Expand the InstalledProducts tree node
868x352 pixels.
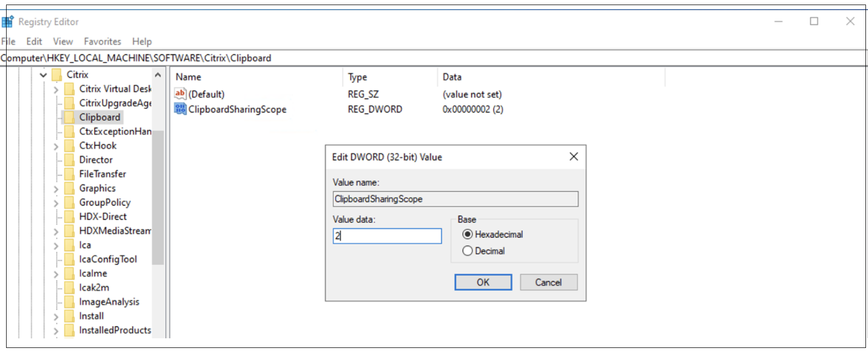pos(56,331)
